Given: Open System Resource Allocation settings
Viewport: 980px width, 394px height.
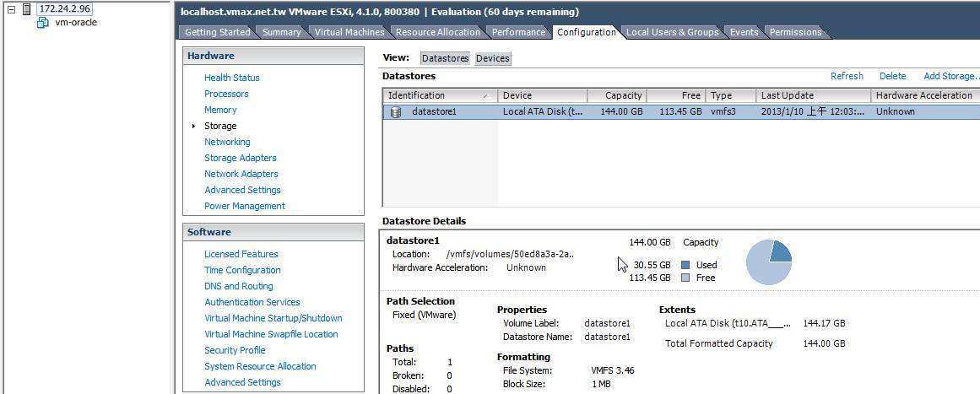Looking at the screenshot, I should (260, 366).
